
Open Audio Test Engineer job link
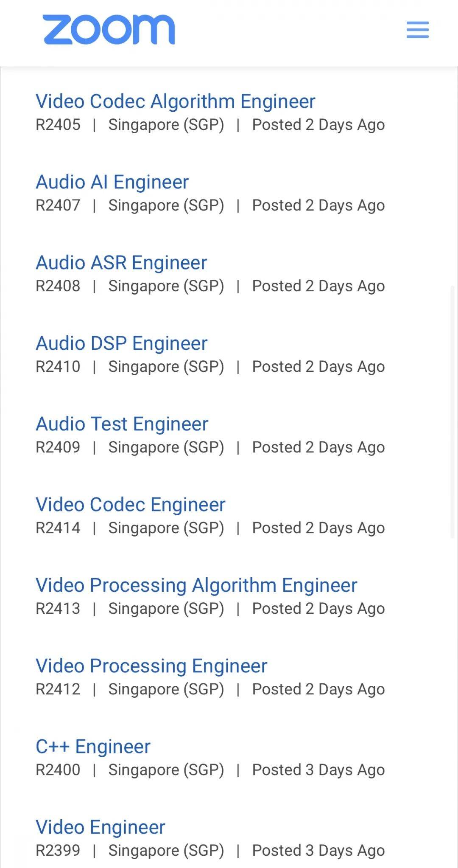click(122, 424)
